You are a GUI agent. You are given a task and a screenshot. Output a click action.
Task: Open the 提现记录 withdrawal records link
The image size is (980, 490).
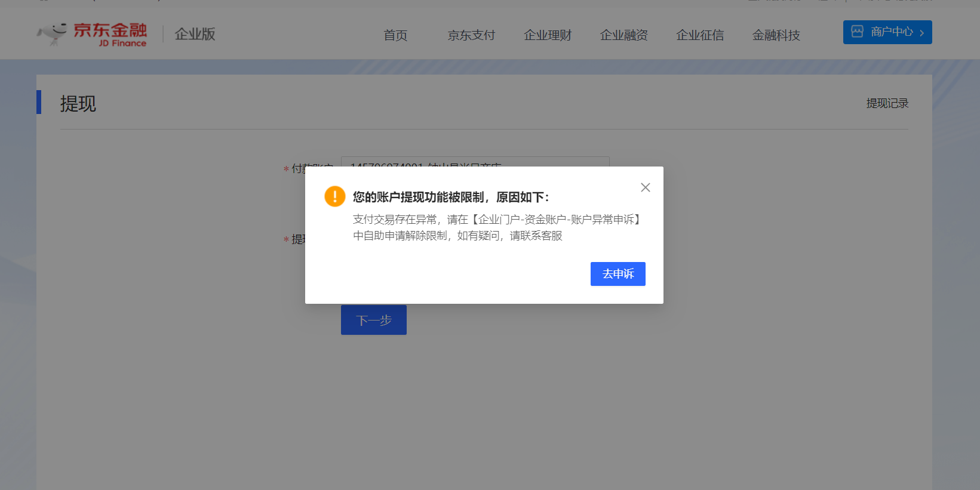click(x=887, y=103)
